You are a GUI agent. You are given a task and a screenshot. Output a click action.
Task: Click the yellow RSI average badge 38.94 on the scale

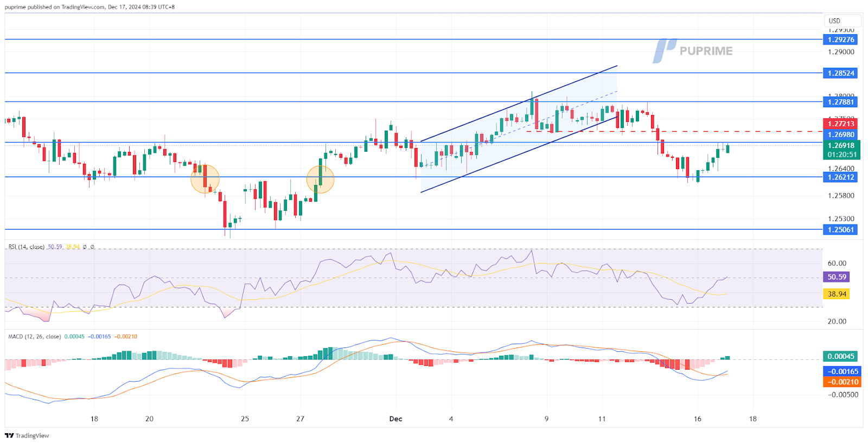837,294
